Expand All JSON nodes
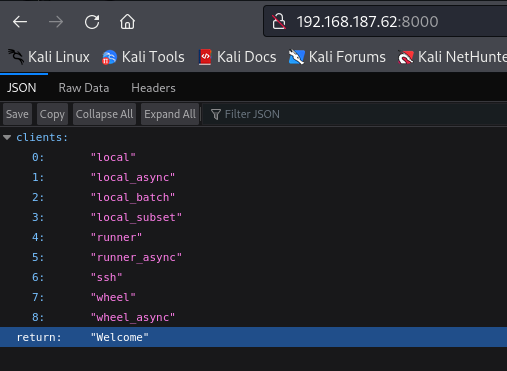 pyautogui.click(x=170, y=114)
